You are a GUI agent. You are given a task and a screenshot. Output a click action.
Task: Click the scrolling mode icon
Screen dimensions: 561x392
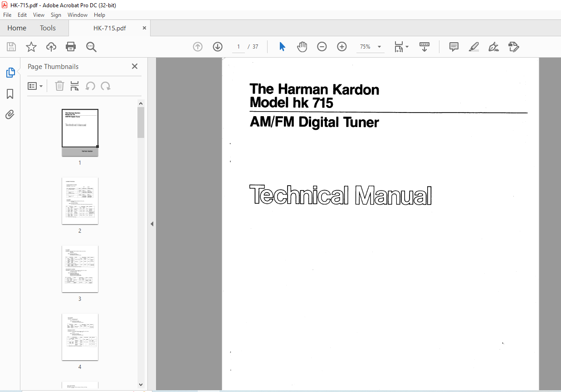click(424, 47)
